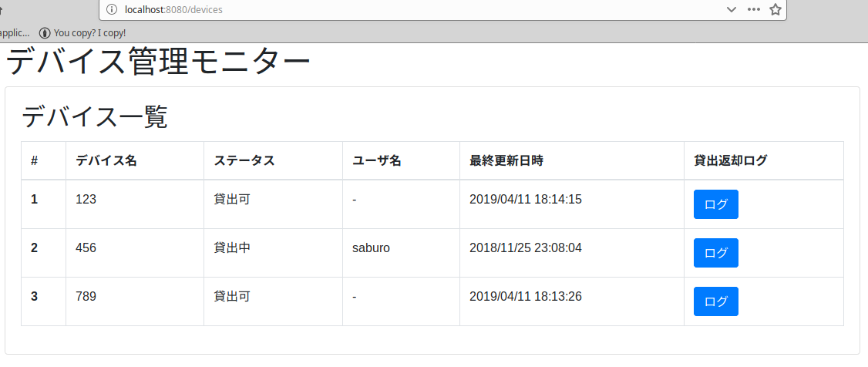Viewport: 868px width, 367px height.
Task: Click the truncated 'applic...' bookmark item
Action: point(14,33)
